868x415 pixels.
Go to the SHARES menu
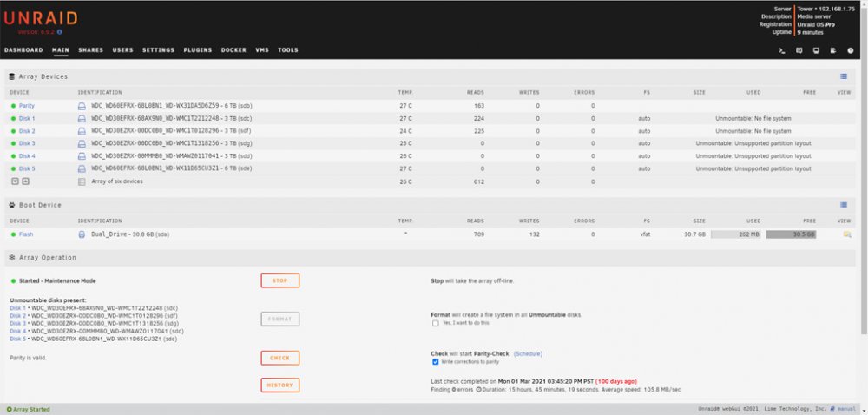(x=91, y=50)
